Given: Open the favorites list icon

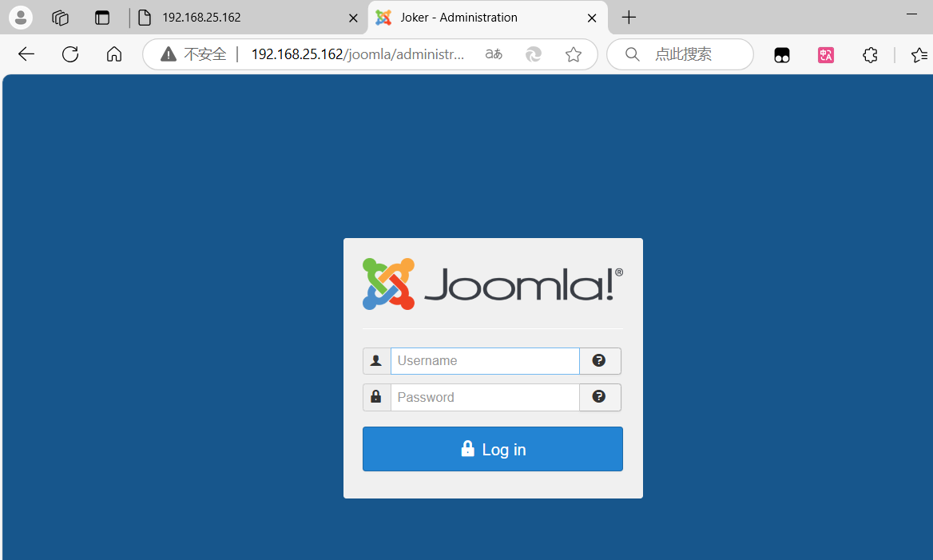Looking at the screenshot, I should point(919,55).
